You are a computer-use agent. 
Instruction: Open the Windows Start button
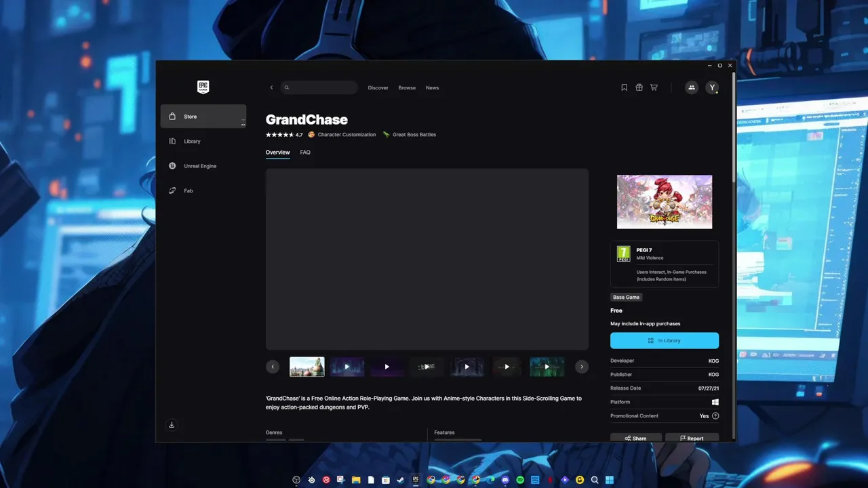point(610,480)
